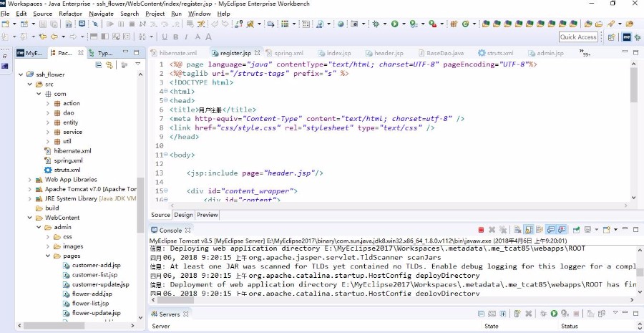This screenshot has height=333, width=644.
Task: Open the Package Explorer view menu triangle
Action: coord(138,64)
